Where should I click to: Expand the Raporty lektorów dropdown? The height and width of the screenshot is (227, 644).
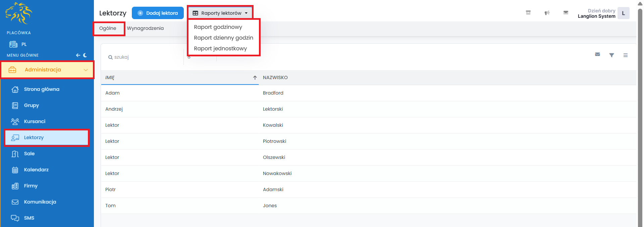[x=220, y=13]
